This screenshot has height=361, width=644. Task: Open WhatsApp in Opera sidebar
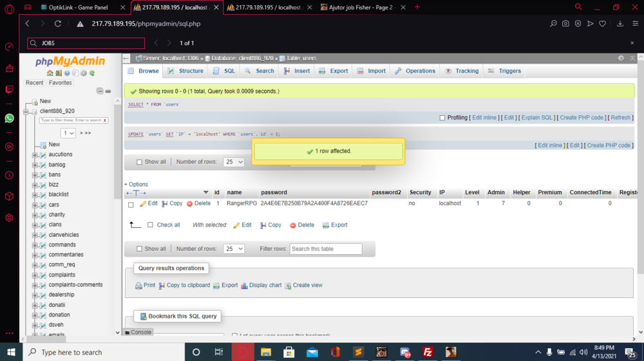pyautogui.click(x=9, y=118)
